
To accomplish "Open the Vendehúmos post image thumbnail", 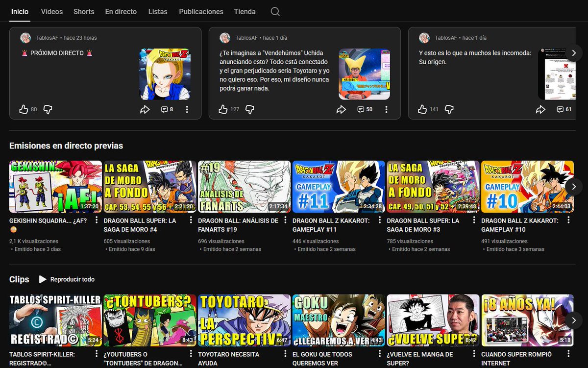I will 364,74.
